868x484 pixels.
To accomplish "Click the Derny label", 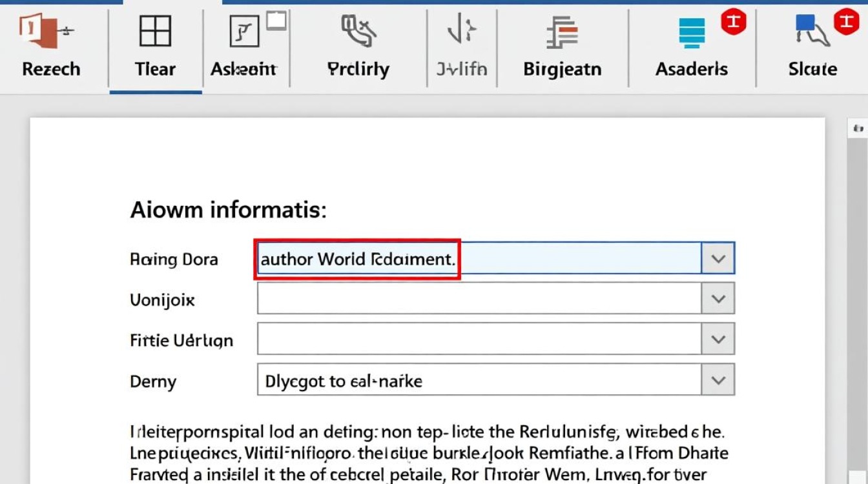I will [x=153, y=381].
